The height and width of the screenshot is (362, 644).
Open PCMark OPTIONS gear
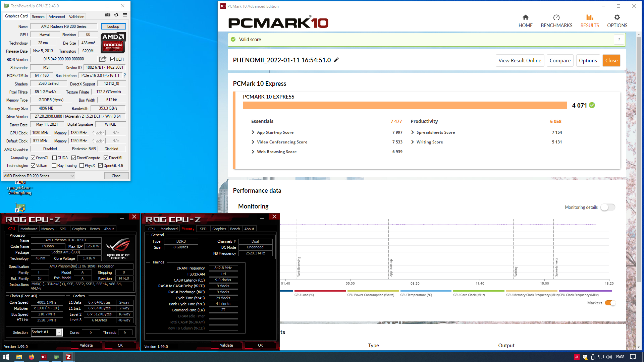617,17
